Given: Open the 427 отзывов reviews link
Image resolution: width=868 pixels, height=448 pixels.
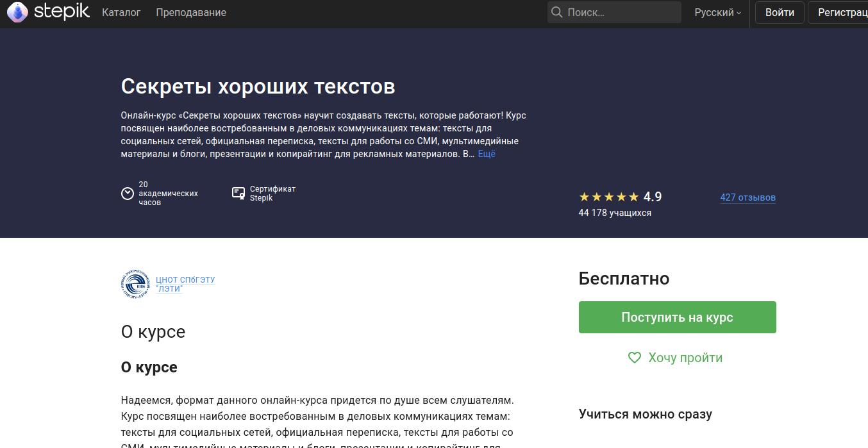Looking at the screenshot, I should coord(747,197).
